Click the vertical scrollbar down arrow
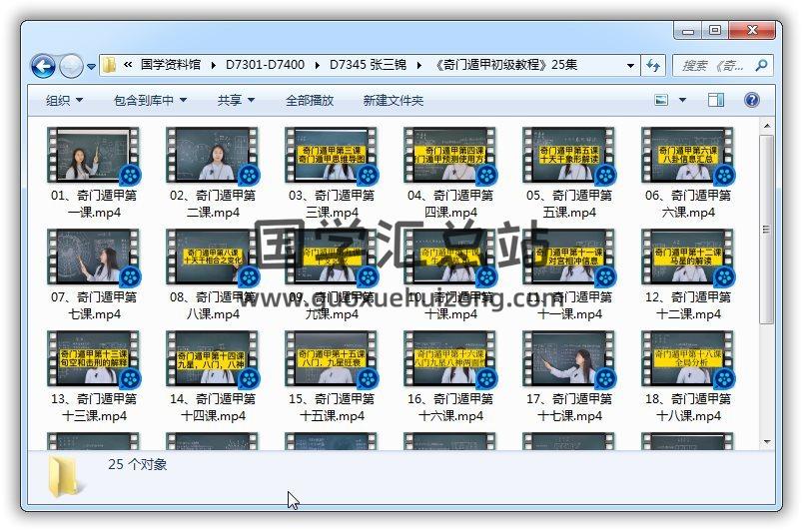 click(x=766, y=441)
